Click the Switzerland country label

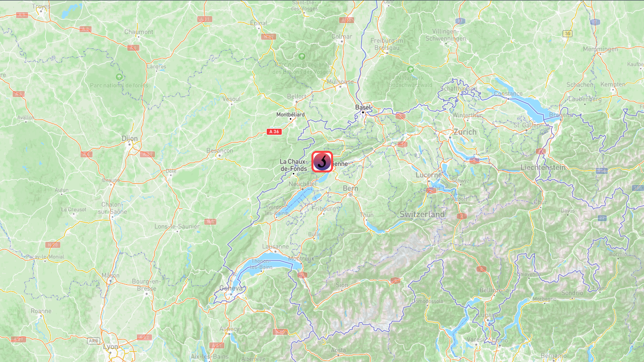click(422, 215)
